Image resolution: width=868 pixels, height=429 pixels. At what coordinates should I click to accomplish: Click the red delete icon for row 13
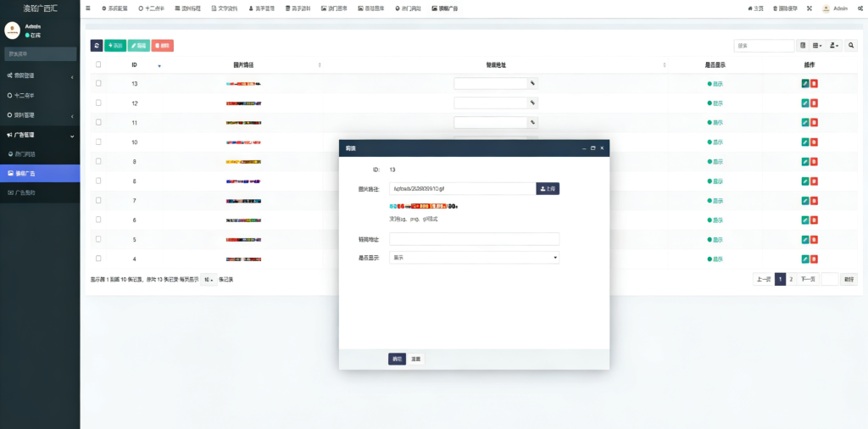click(x=815, y=84)
